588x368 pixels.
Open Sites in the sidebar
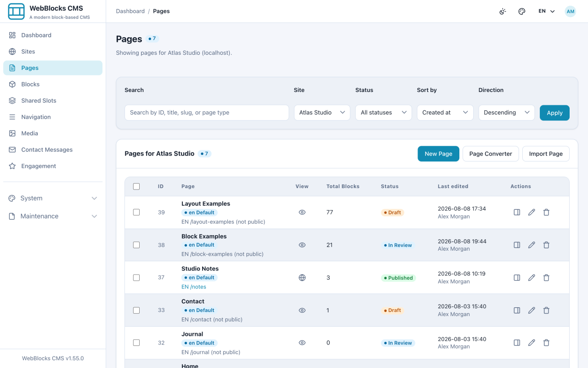pyautogui.click(x=53, y=52)
